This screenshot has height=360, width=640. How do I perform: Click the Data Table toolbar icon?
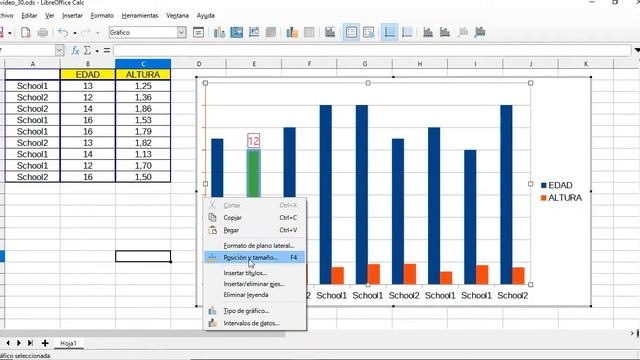tap(309, 32)
